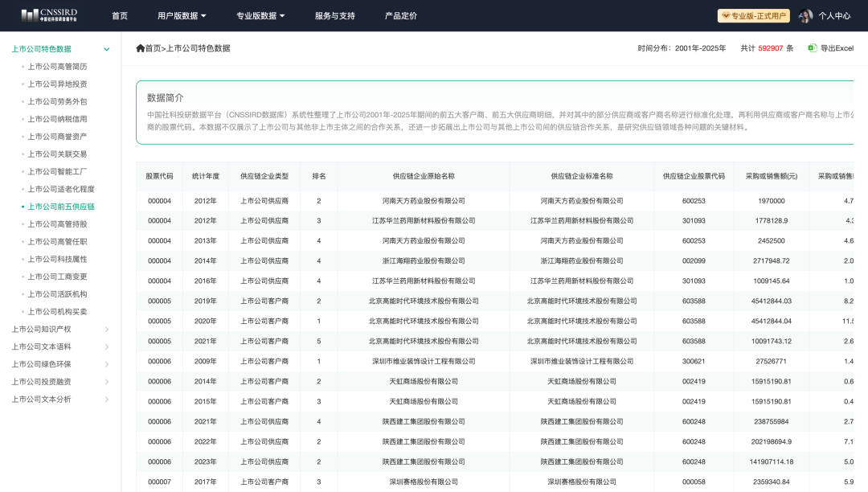Click 导出Excel export link

click(837, 48)
